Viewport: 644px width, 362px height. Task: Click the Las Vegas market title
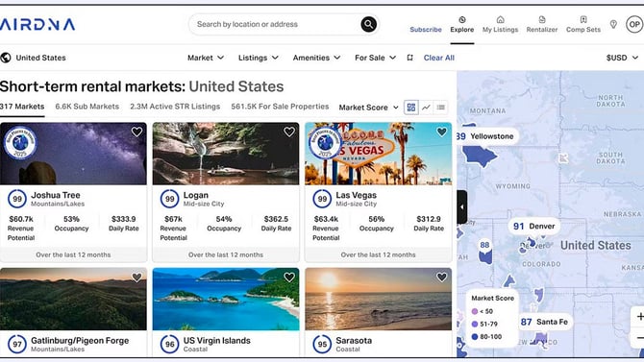click(356, 195)
